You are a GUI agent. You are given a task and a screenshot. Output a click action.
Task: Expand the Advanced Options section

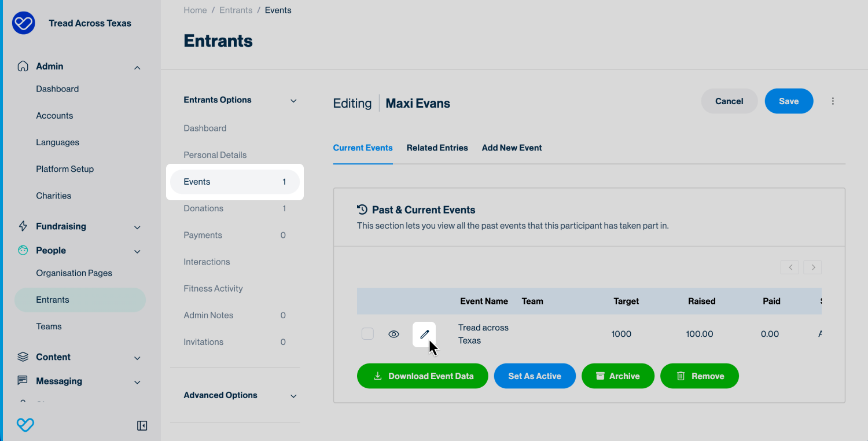click(x=293, y=396)
